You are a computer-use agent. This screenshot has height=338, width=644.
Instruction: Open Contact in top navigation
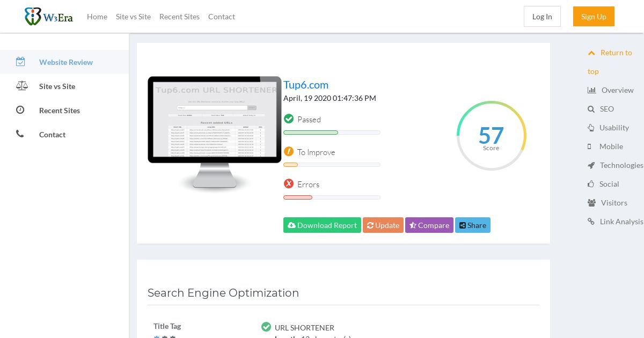click(222, 17)
